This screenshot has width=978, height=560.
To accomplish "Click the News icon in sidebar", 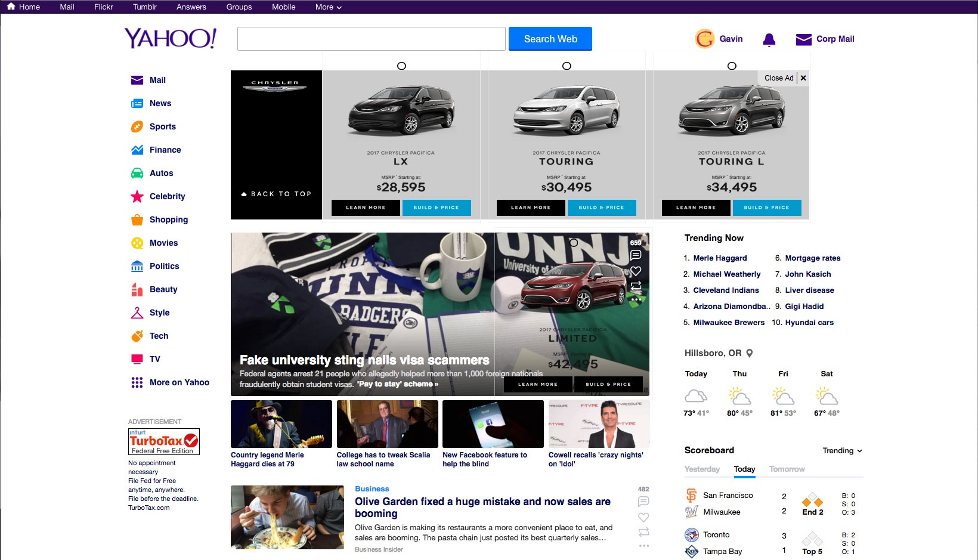I will tap(137, 103).
